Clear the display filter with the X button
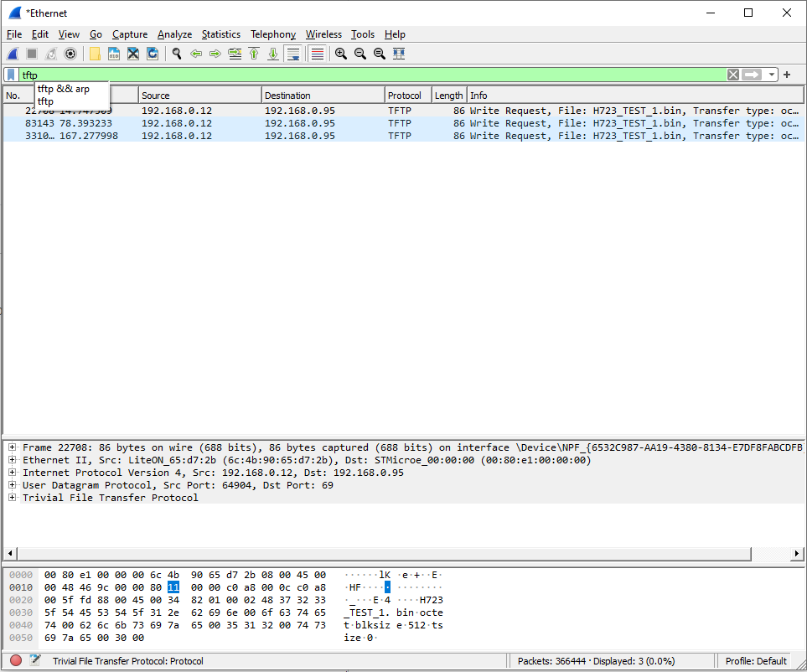 pos(732,75)
